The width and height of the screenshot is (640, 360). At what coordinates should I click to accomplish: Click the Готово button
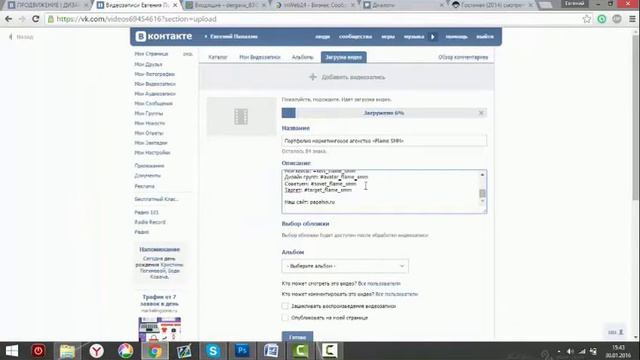pyautogui.click(x=298, y=337)
